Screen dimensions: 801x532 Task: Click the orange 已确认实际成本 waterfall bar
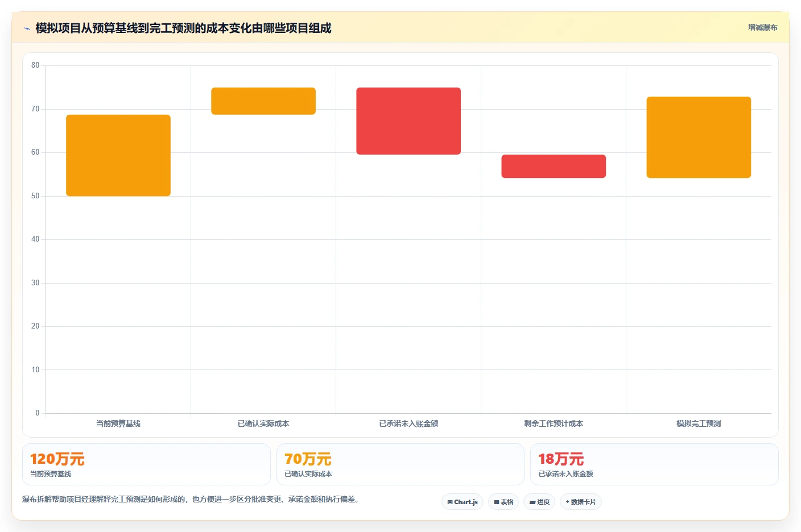pyautogui.click(x=263, y=101)
